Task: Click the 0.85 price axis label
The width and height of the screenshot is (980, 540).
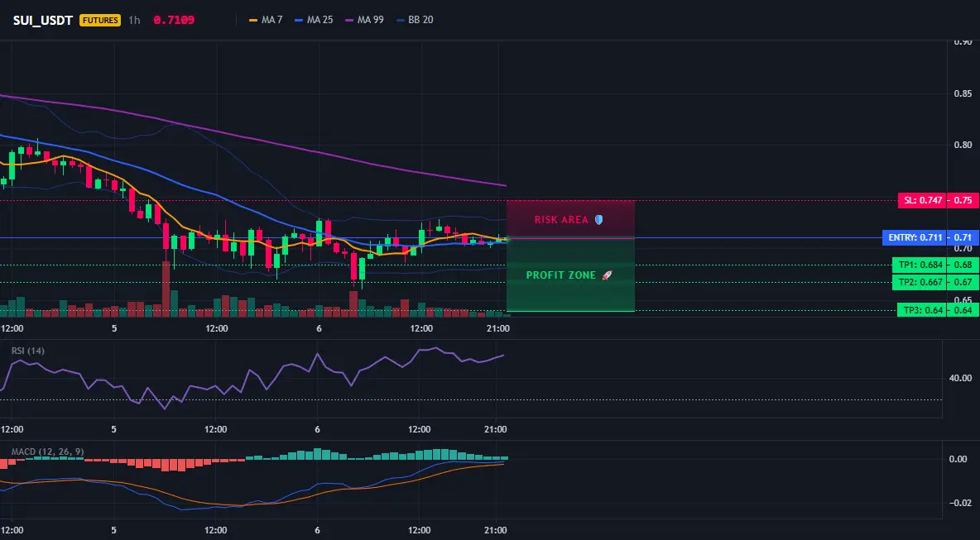Action: 963,93
